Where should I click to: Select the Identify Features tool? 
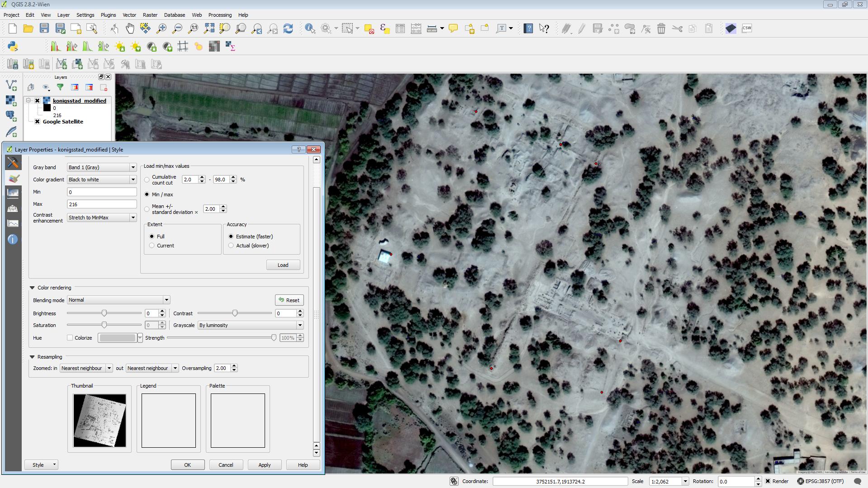point(310,28)
